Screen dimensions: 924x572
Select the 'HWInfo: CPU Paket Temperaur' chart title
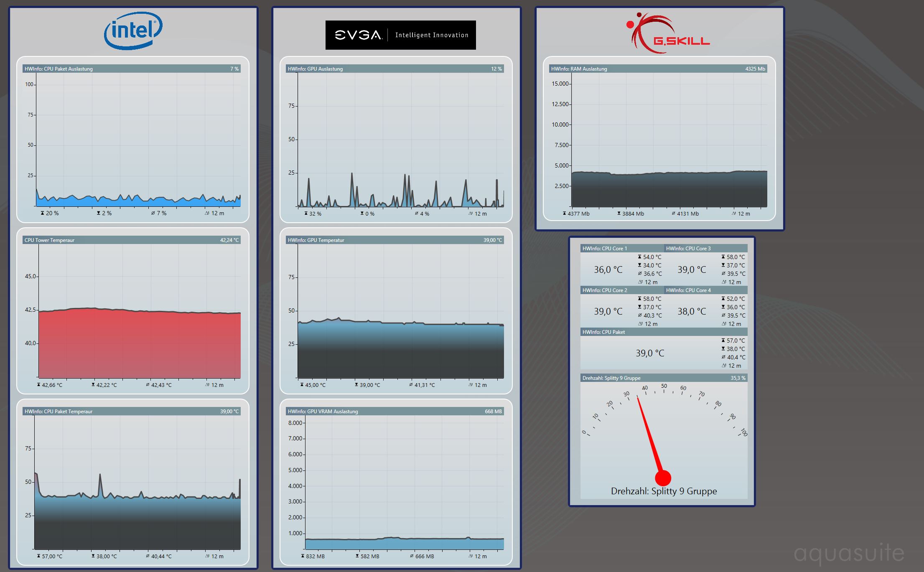(x=59, y=412)
